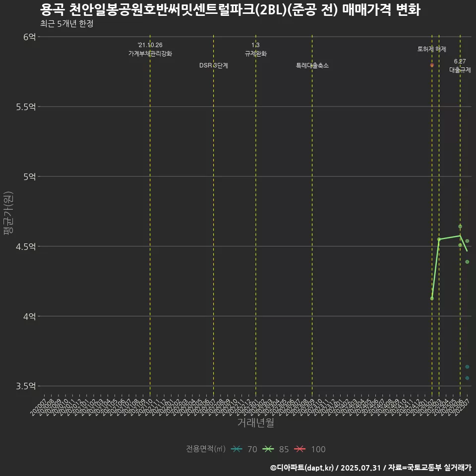Select the upper teal point near 3.63억
476x476 pixels.
(x=467, y=367)
